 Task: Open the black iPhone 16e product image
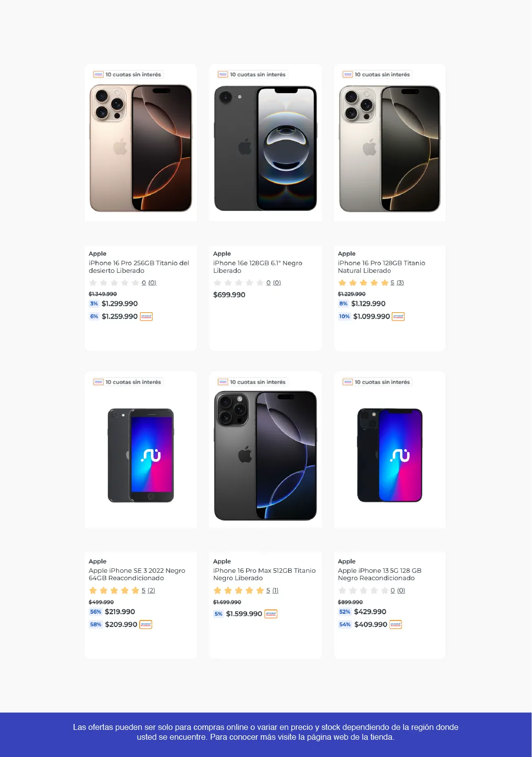coord(265,148)
